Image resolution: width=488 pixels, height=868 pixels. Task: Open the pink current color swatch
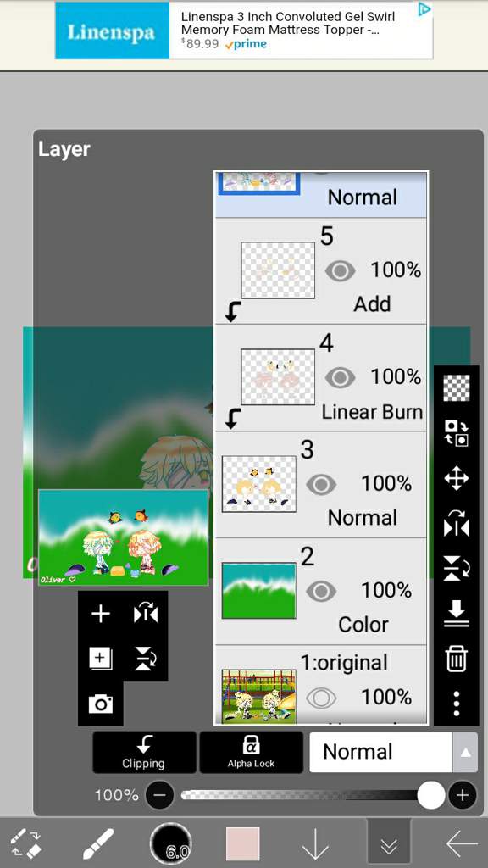point(243,844)
